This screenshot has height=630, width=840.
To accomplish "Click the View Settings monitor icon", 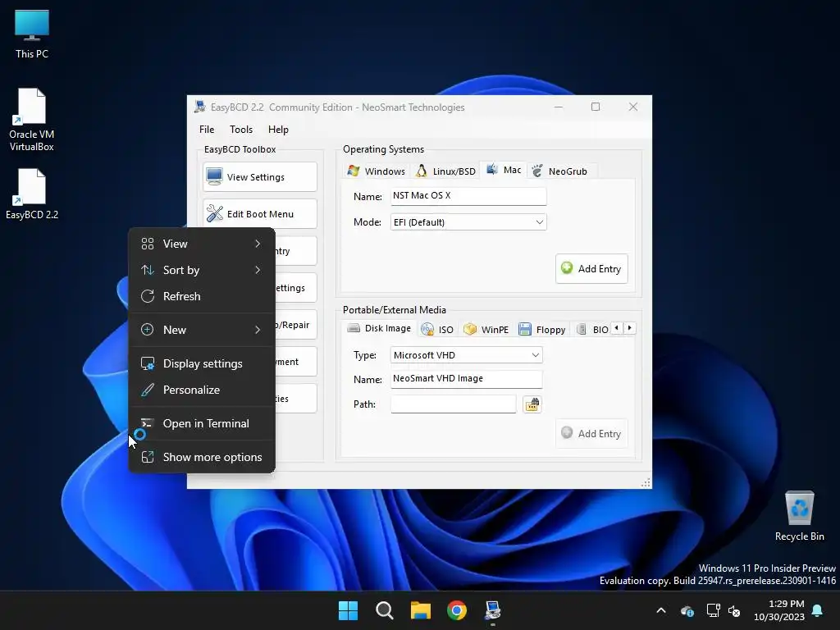I will coord(214,177).
